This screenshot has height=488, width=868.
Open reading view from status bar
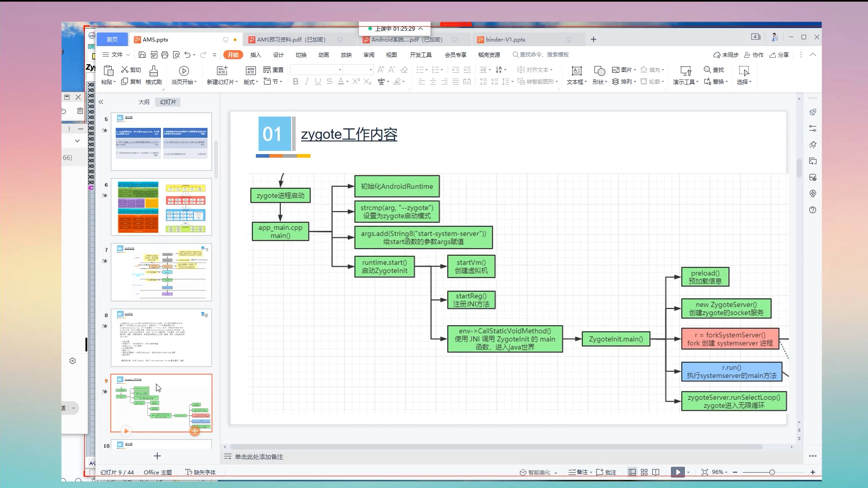(x=656, y=472)
